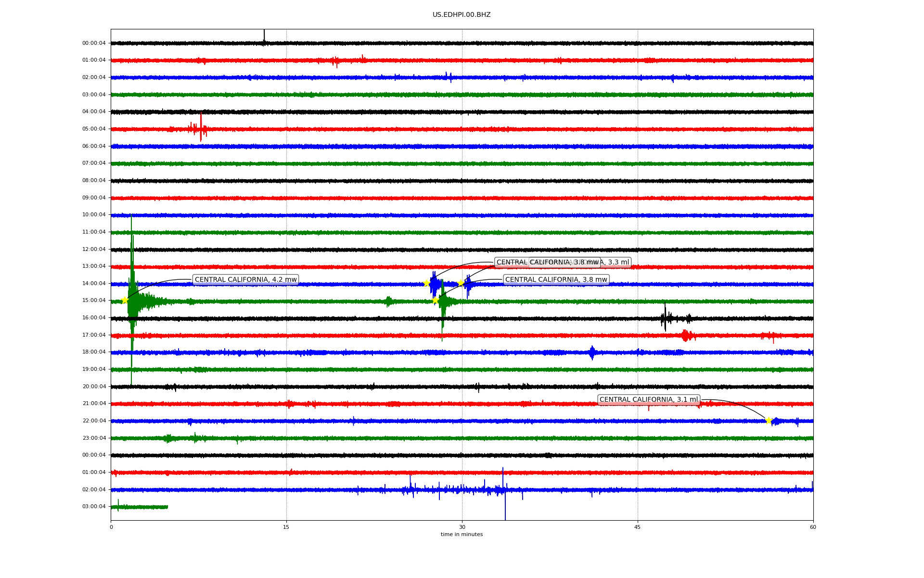Select the 05:00:04 row time label
This screenshot has width=924, height=578.
point(94,129)
